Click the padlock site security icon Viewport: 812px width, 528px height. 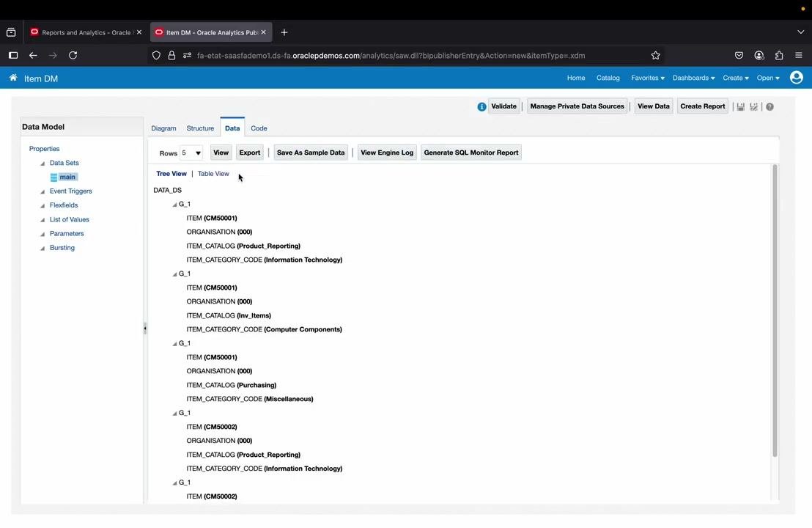pyautogui.click(x=171, y=56)
